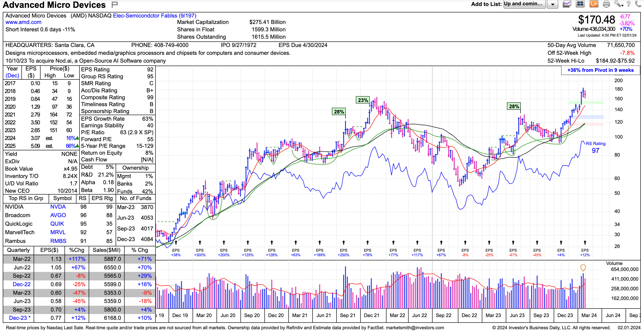Click the EPS -8% arrow marker

(x=465, y=242)
